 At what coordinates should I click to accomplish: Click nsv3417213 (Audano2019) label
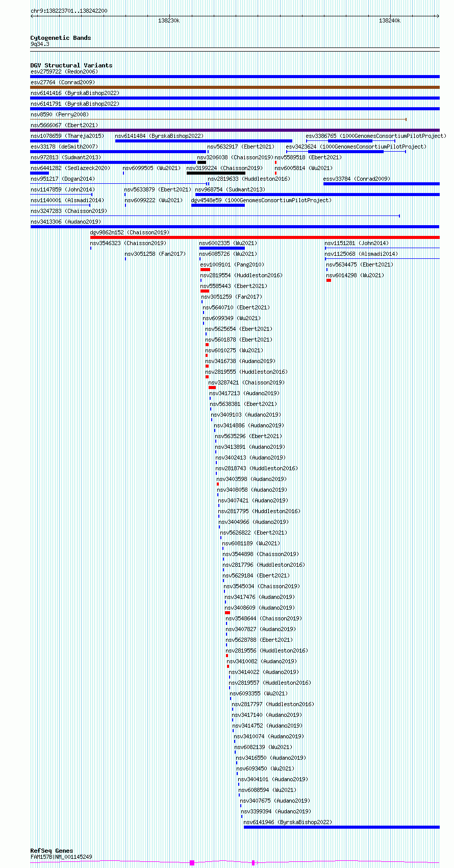(x=245, y=393)
